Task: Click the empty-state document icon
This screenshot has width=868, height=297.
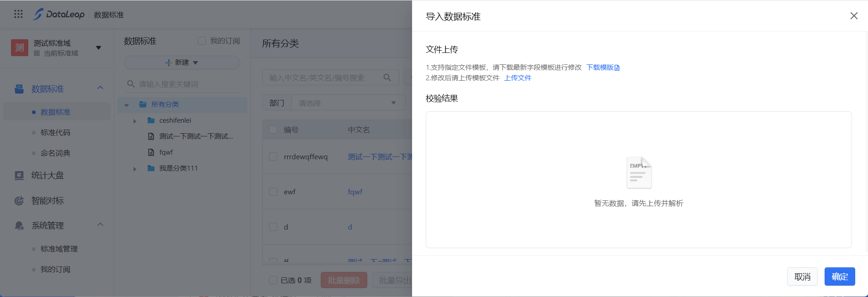Action: point(639,172)
